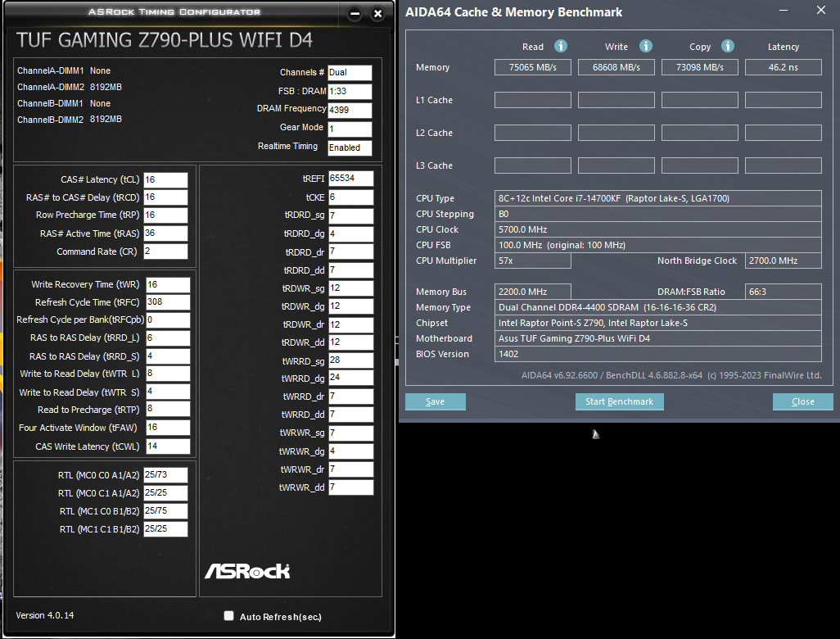Click the tWRRD_sg field showing 28
Image resolution: width=840 pixels, height=639 pixels.
coord(351,360)
